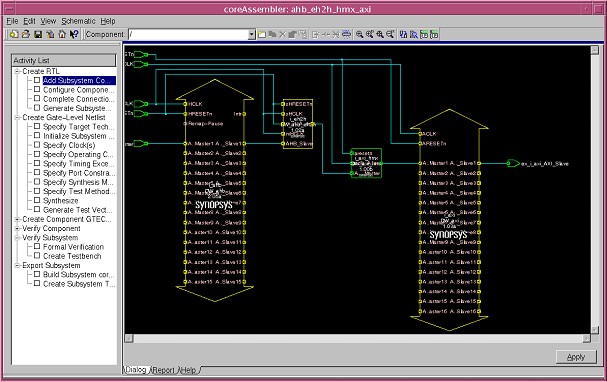This screenshot has width=607, height=382.
Task: Click the print schematic icon
Action: click(346, 34)
